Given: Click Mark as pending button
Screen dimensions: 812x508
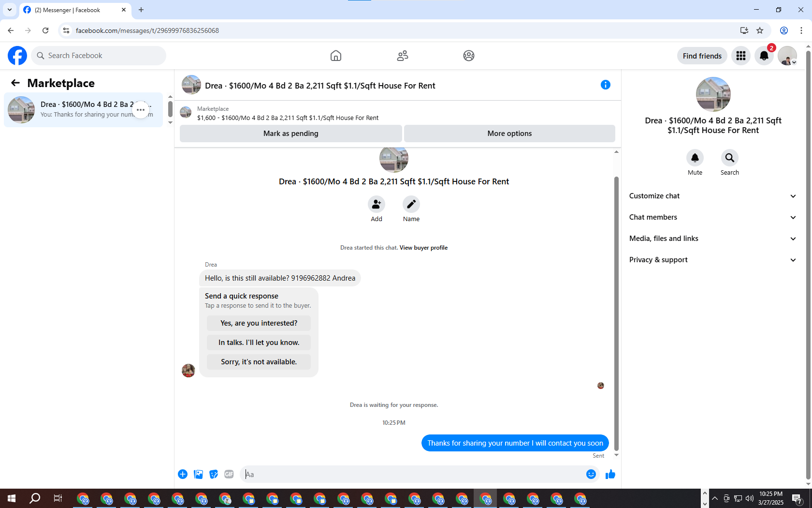Looking at the screenshot, I should tap(291, 134).
